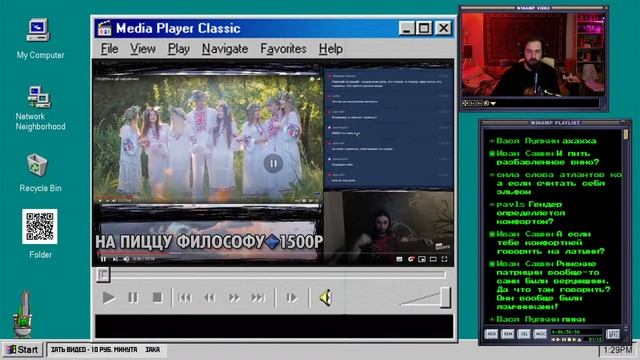Toggle theater mode in the embedded player bar
640x360 pixels.
[433, 259]
